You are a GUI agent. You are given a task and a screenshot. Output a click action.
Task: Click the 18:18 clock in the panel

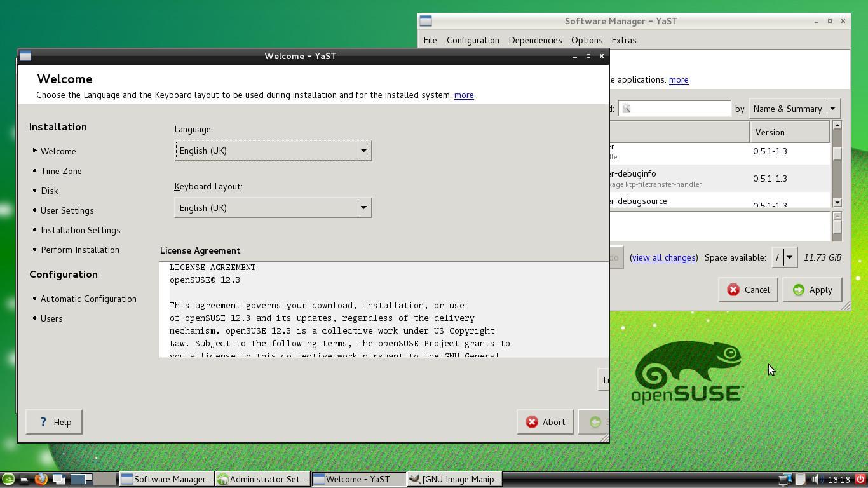(x=839, y=480)
